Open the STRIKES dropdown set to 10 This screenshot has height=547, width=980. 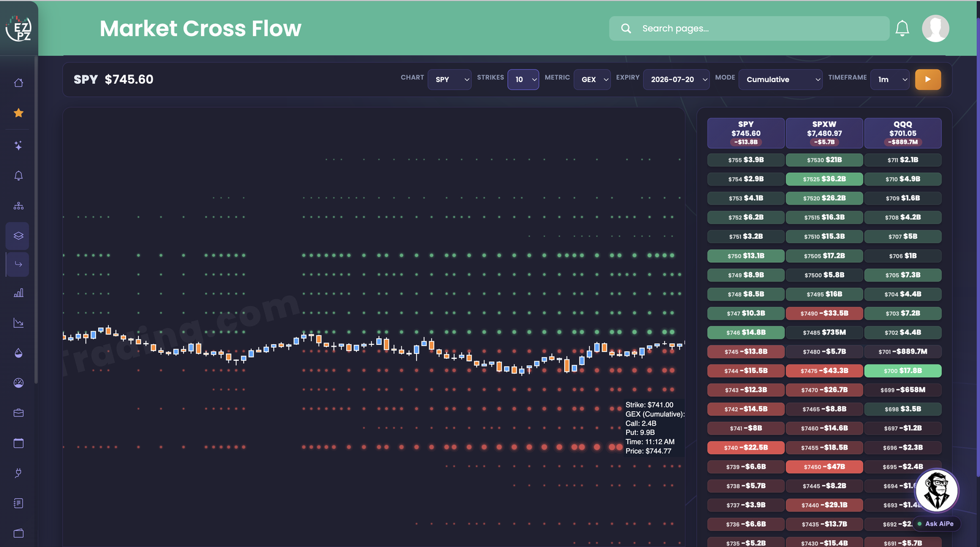(x=523, y=80)
